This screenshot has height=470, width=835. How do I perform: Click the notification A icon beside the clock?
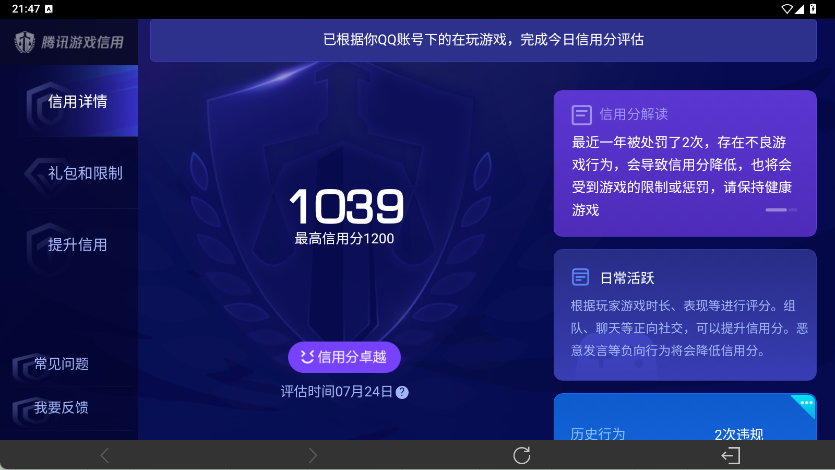49,9
